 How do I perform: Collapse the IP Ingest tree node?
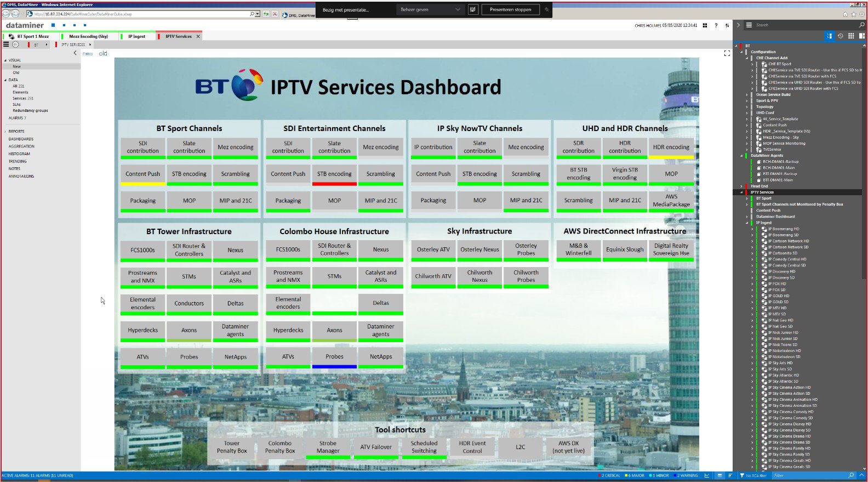747,223
